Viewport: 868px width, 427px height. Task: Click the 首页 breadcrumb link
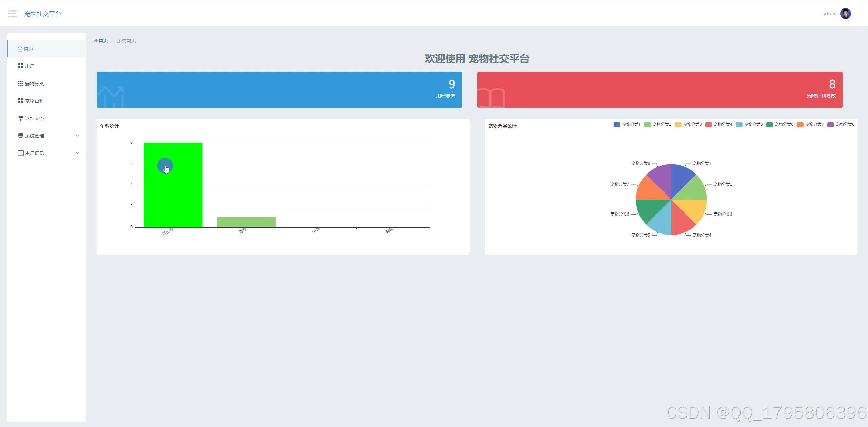pyautogui.click(x=103, y=41)
